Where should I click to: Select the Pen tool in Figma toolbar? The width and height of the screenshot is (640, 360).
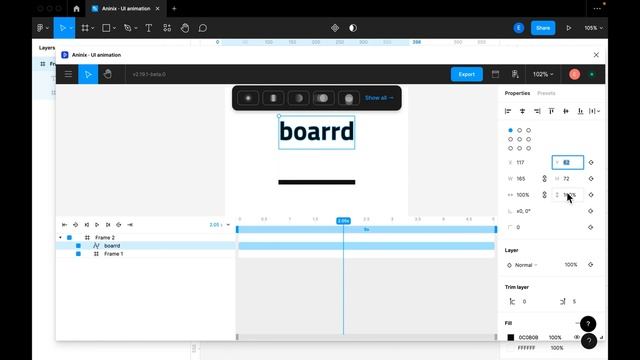[128, 28]
